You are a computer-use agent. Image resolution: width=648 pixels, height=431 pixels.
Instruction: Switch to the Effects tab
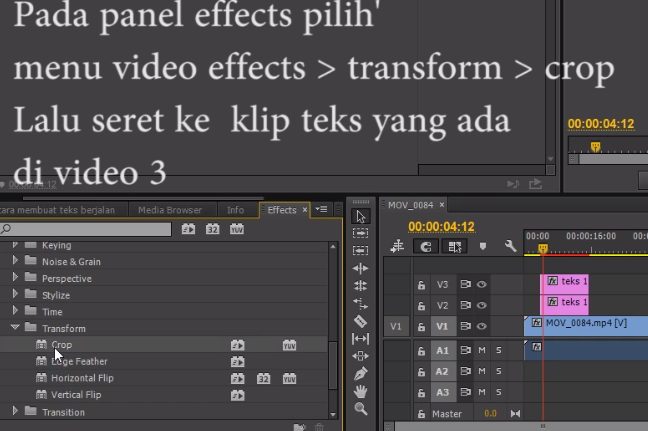(x=282, y=210)
